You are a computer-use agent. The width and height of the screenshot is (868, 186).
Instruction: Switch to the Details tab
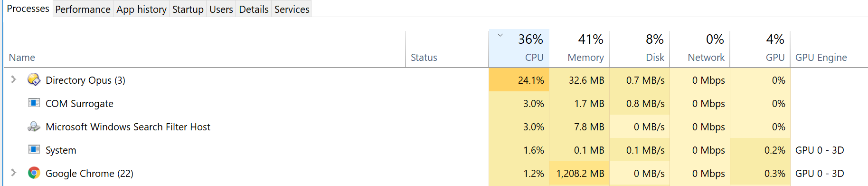(x=254, y=9)
